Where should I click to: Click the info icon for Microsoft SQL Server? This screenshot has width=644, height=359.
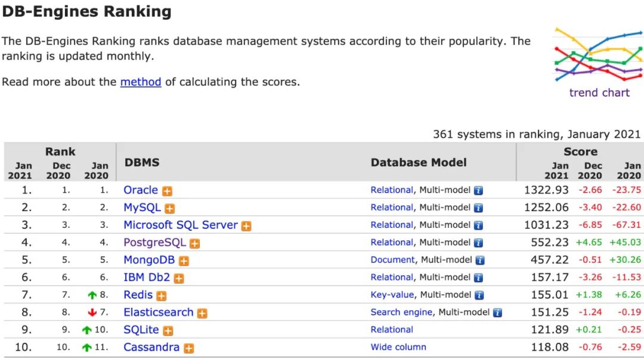[478, 225]
